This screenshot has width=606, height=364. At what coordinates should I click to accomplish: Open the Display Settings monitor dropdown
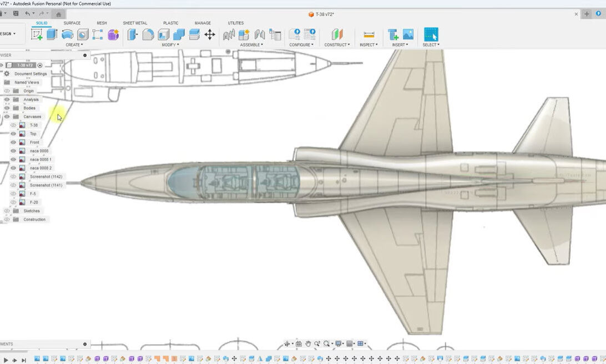coord(339,343)
